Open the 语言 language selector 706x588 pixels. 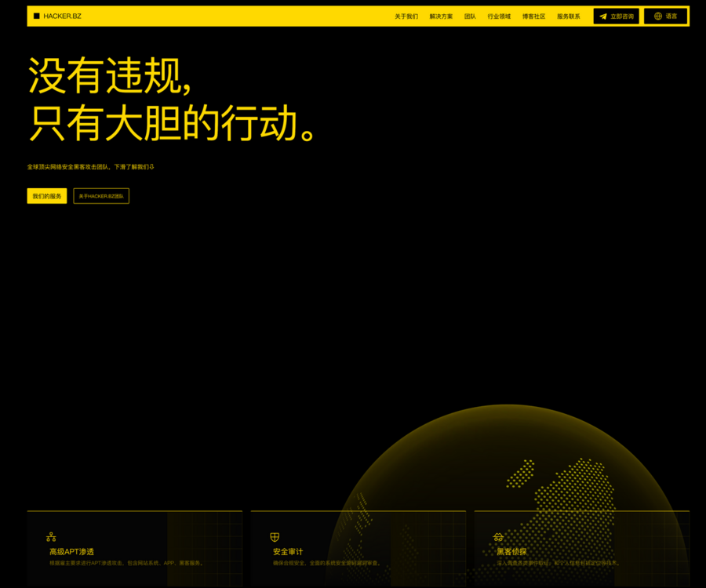[x=665, y=16]
